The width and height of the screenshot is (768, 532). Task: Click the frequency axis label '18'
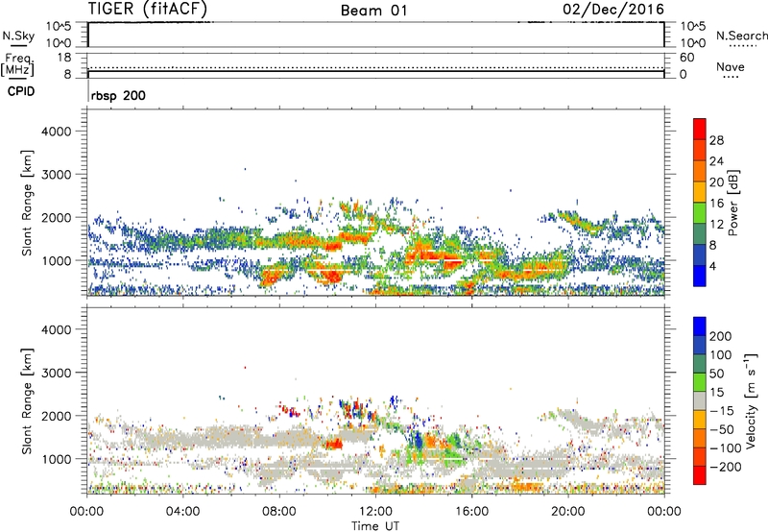click(64, 58)
